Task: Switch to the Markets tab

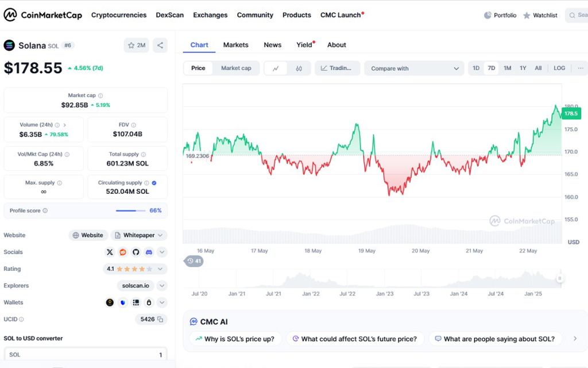Action: pyautogui.click(x=236, y=45)
